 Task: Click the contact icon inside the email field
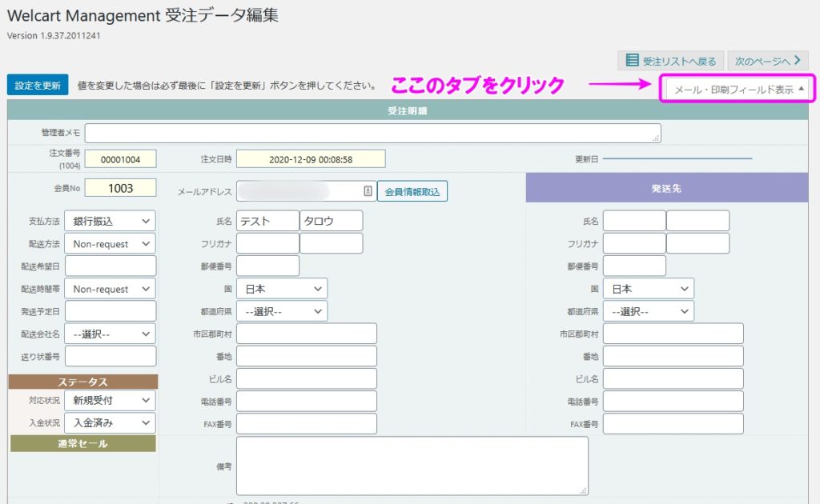pos(368,191)
